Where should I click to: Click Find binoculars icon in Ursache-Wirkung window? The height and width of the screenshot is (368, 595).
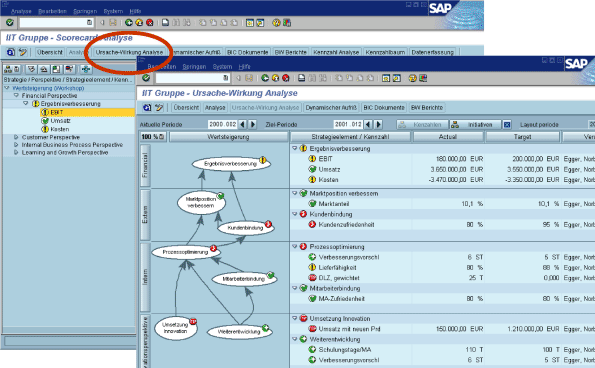pos(312,78)
